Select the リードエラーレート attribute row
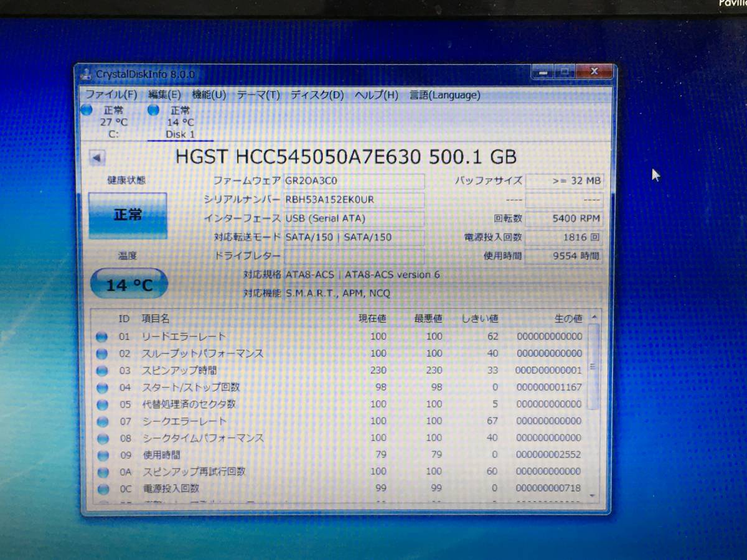747x560 pixels. click(x=339, y=337)
